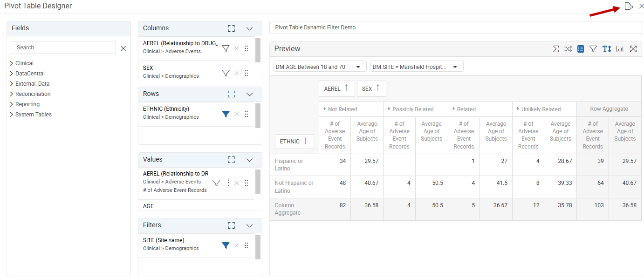Click the drag handle on the SITE filter field
This screenshot has width=644, height=278.
247,245
